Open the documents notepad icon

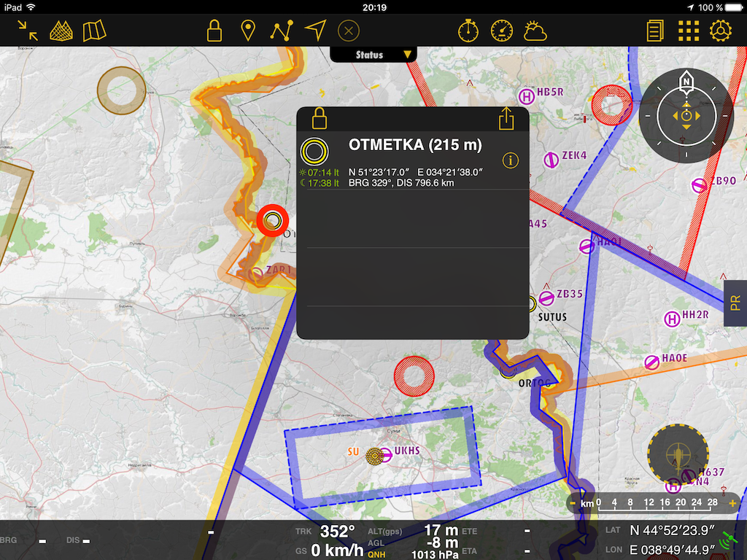tap(655, 31)
